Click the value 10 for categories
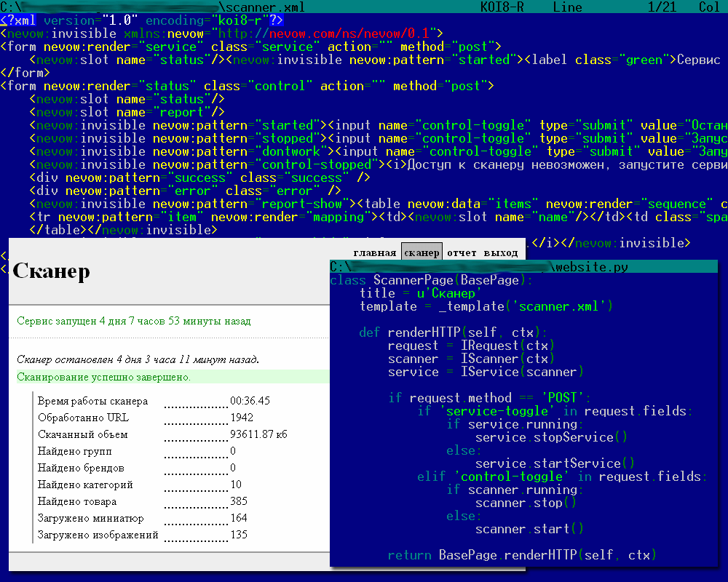 (236, 485)
